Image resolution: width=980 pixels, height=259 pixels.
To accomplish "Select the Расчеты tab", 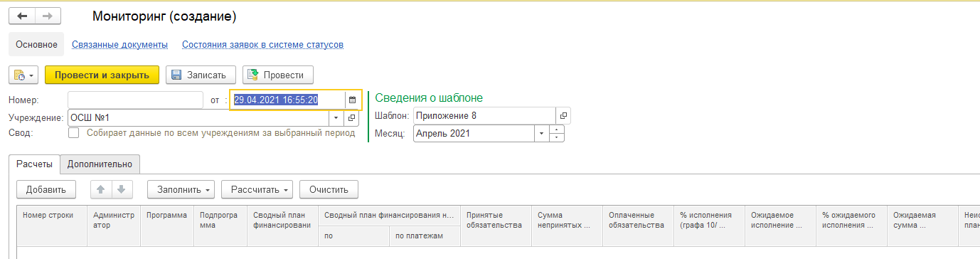I will point(34,164).
